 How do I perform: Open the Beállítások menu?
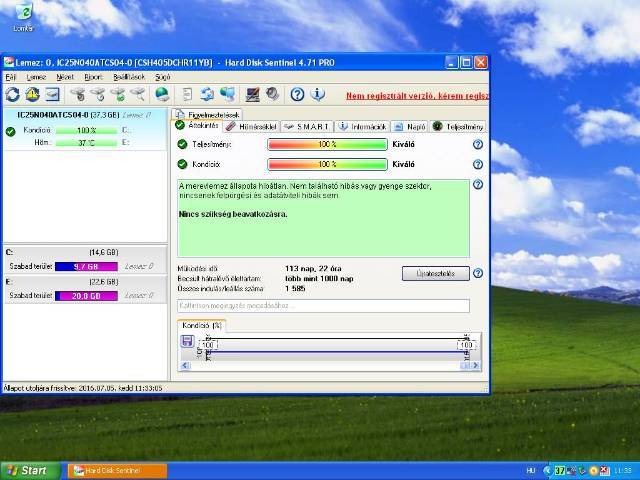(128, 76)
